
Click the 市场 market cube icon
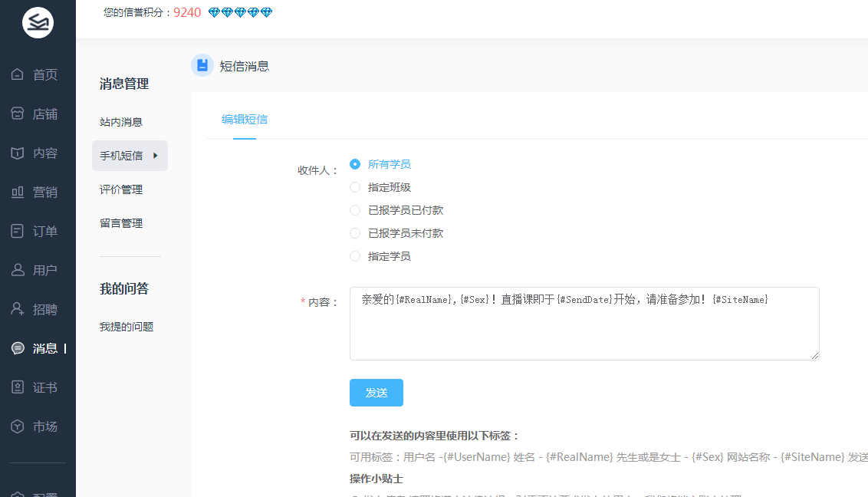coord(18,426)
